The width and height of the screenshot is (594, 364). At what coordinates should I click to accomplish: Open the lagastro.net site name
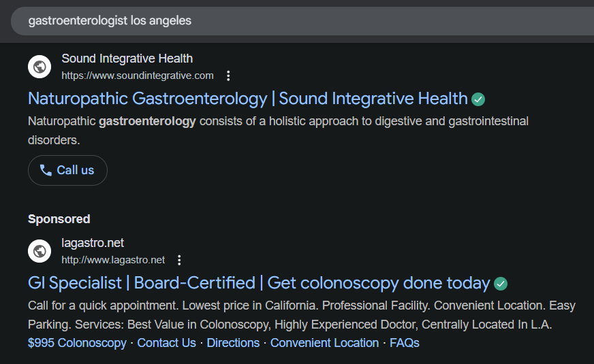pyautogui.click(x=93, y=243)
